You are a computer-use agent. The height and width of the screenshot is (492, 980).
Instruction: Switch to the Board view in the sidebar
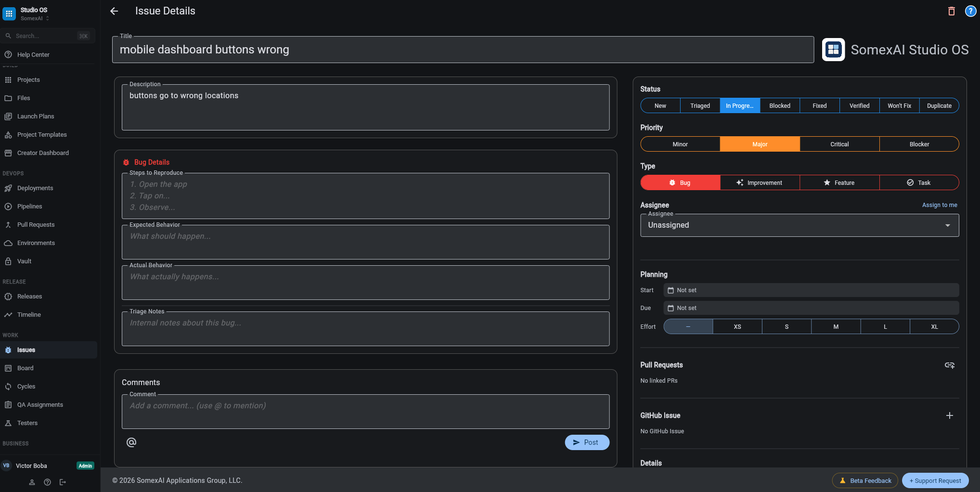(25, 368)
